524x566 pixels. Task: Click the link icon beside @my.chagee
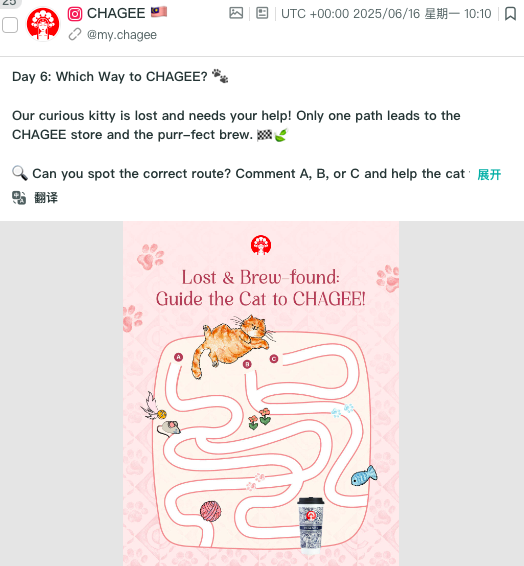point(75,35)
